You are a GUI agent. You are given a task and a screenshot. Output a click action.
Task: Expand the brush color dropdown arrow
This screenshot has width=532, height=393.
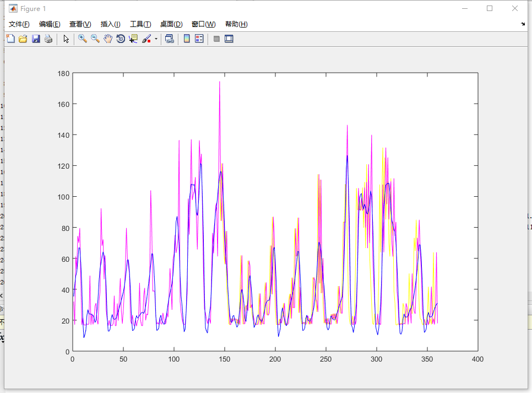coord(156,39)
